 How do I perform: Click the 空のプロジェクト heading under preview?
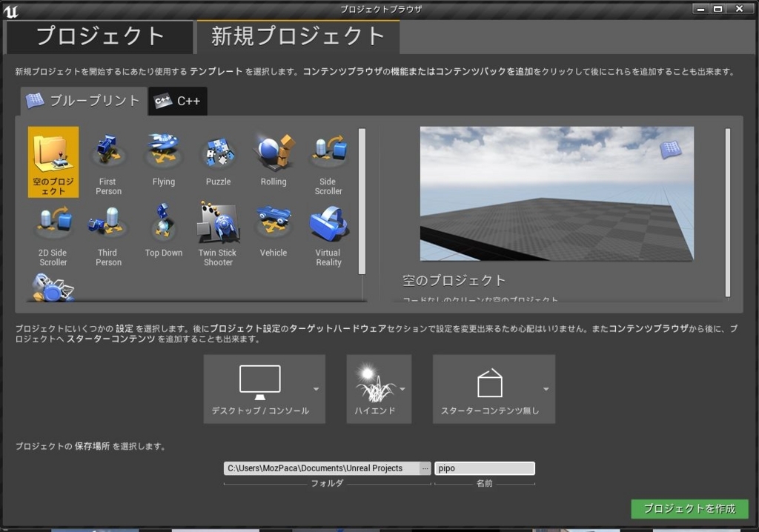point(454,280)
